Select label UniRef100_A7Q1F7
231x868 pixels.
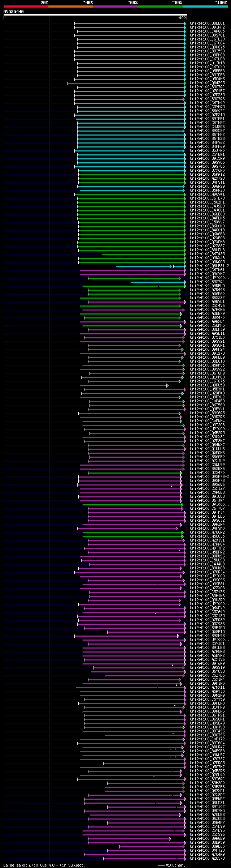click(207, 91)
